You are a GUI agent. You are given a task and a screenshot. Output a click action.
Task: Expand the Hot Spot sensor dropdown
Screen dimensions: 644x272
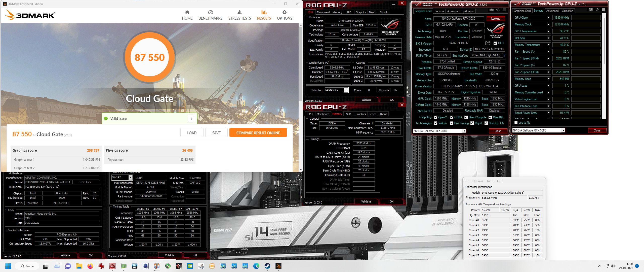pyautogui.click(x=548, y=38)
